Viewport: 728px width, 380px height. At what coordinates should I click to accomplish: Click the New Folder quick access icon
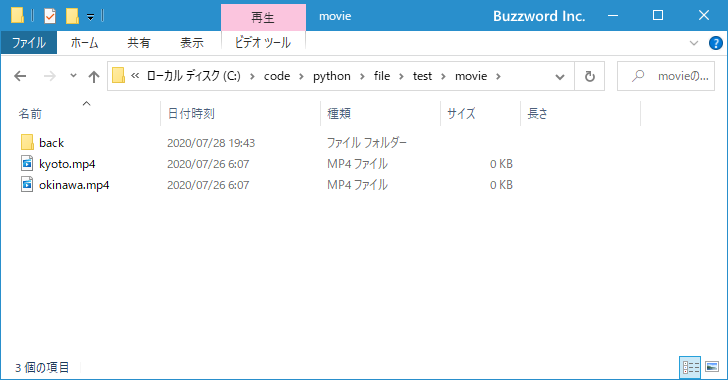coord(72,16)
